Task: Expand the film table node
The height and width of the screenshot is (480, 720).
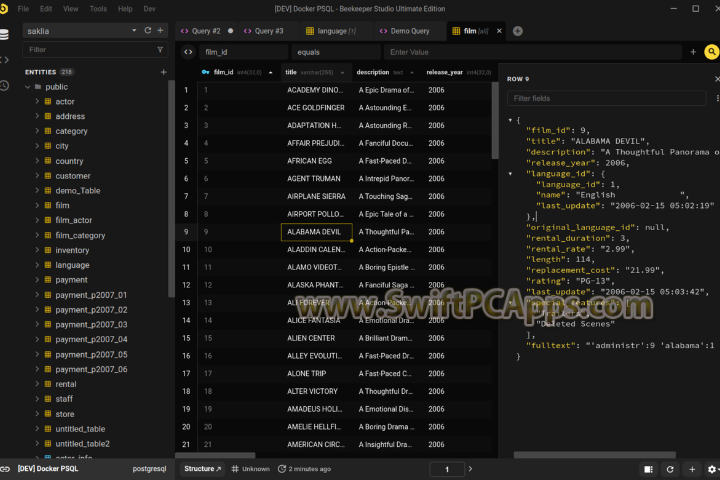Action: click(37, 205)
